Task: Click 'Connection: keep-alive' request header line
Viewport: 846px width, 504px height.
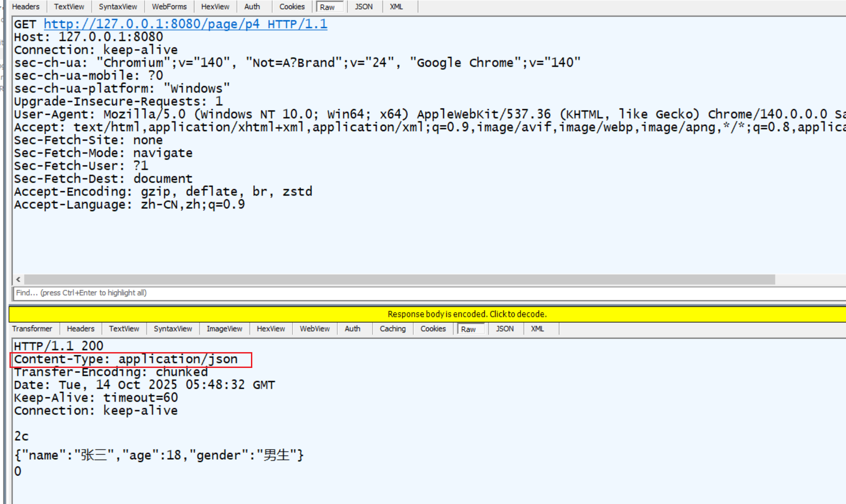Action: (96, 50)
